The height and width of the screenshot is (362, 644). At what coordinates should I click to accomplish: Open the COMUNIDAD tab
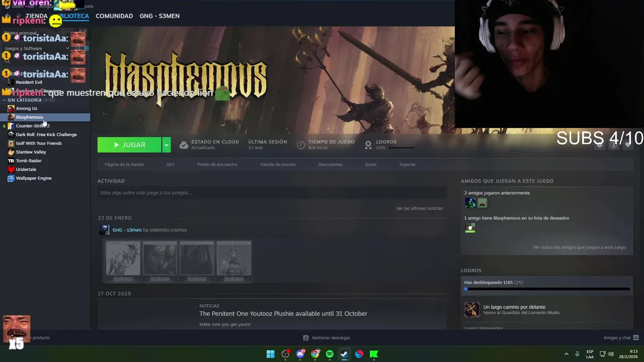click(114, 16)
